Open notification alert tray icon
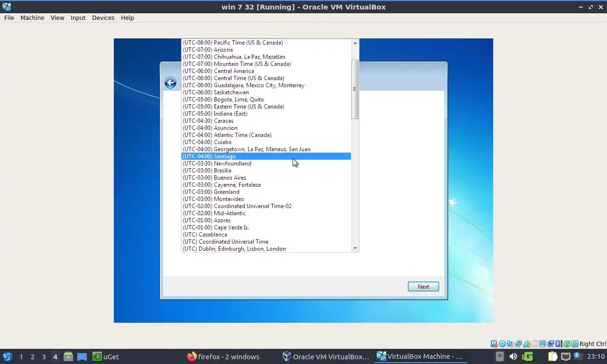 point(578,356)
